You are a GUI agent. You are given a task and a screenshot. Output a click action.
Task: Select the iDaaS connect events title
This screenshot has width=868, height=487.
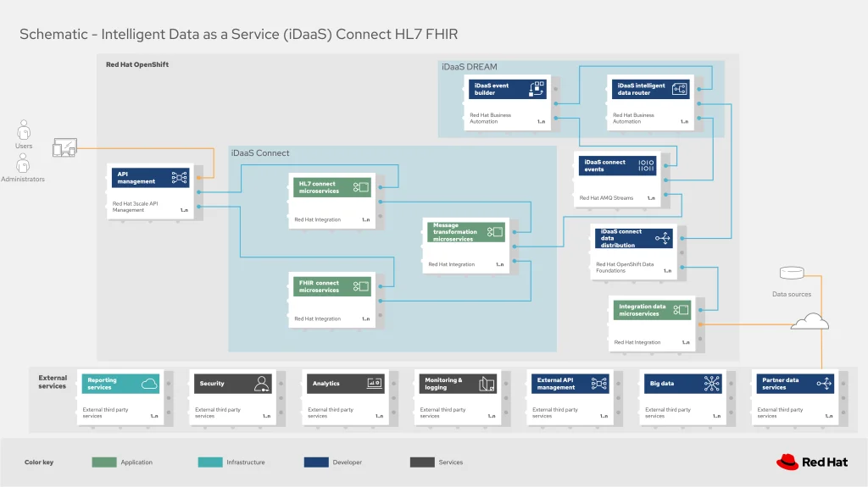[x=604, y=165]
